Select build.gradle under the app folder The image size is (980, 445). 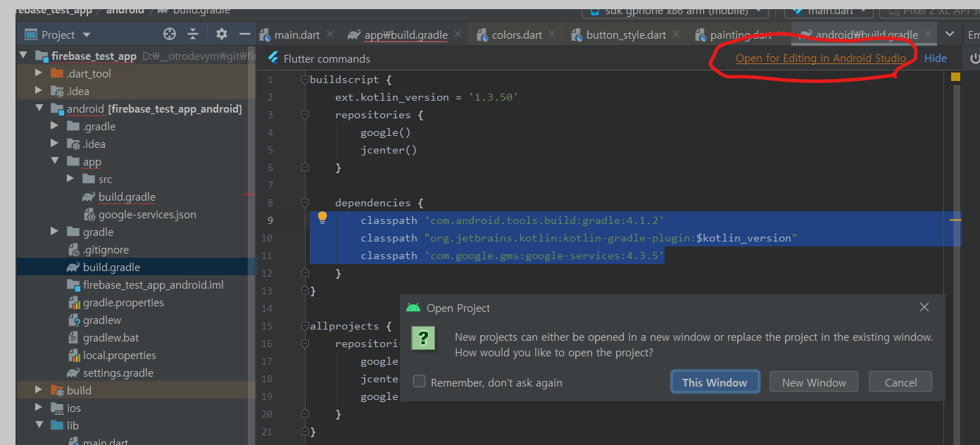pos(127,197)
